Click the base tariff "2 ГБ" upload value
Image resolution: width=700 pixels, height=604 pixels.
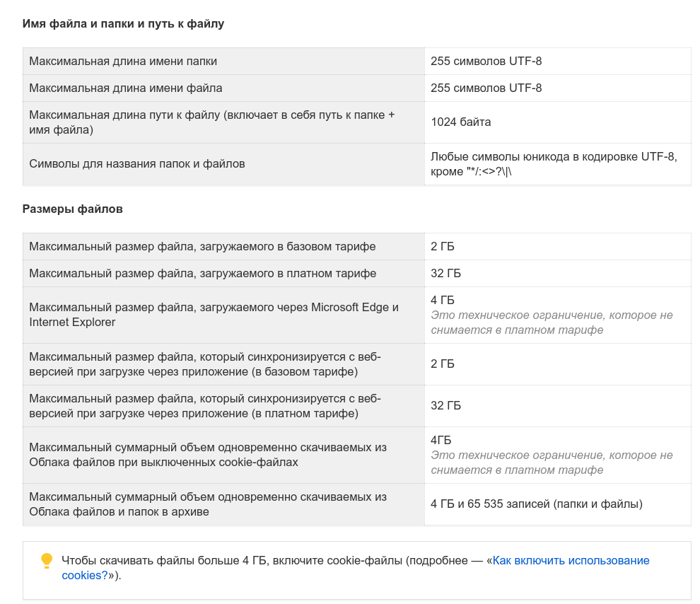pos(443,247)
